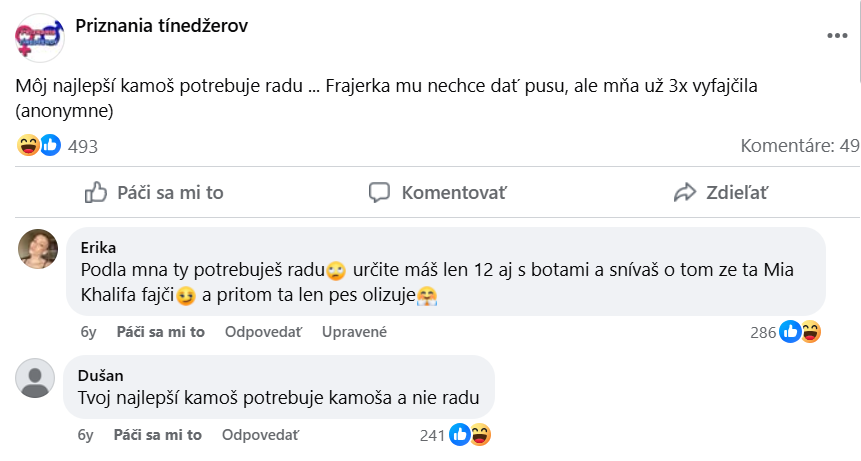Click the Priznania tínedžerov page avatar
Screen dimensions: 861x461
pyautogui.click(x=40, y=36)
